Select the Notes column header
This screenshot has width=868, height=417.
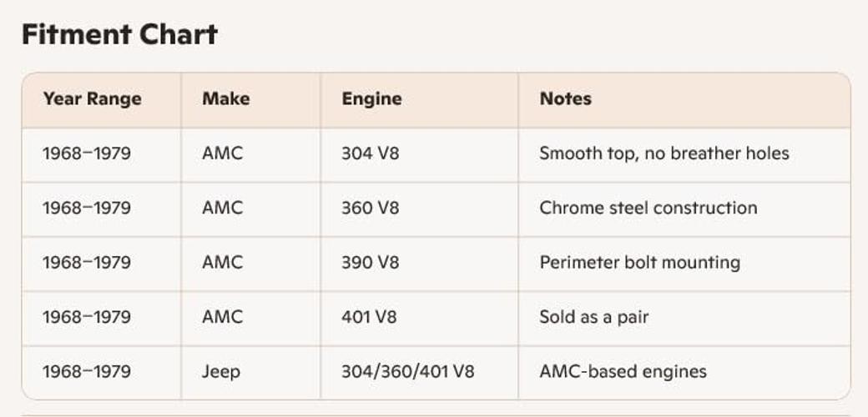tap(566, 98)
